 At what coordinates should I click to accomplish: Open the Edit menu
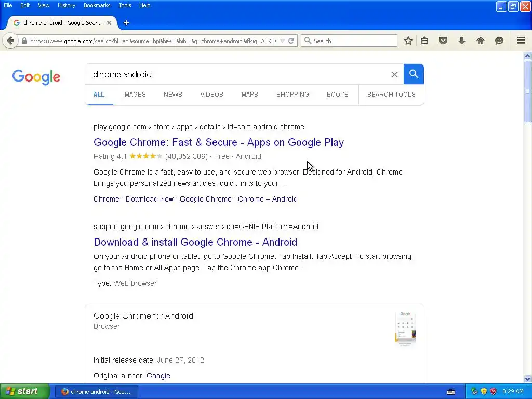coord(25,5)
